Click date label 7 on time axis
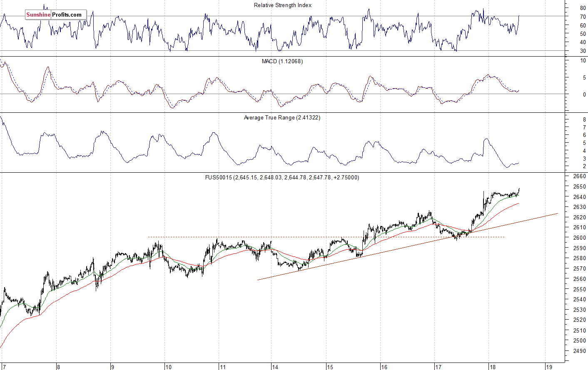 pos(5,367)
